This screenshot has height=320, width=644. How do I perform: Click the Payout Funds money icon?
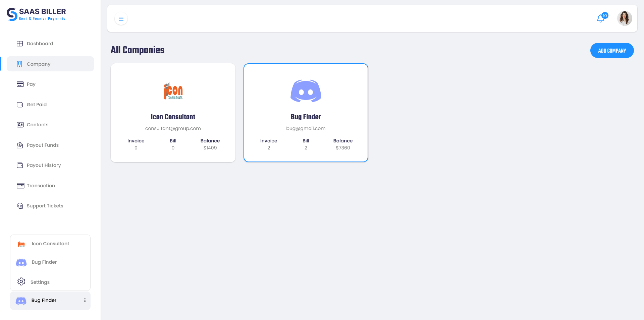20,145
